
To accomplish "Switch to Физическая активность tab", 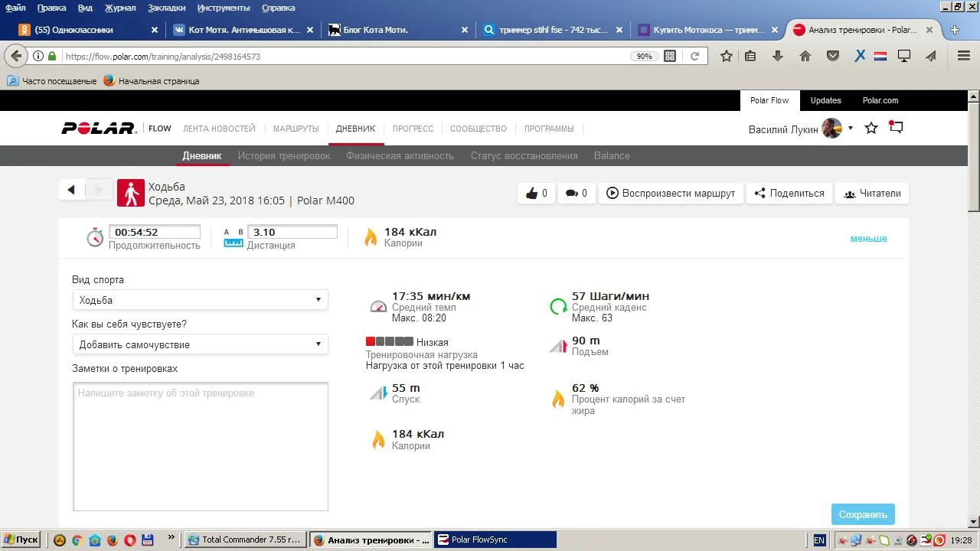I will point(400,155).
